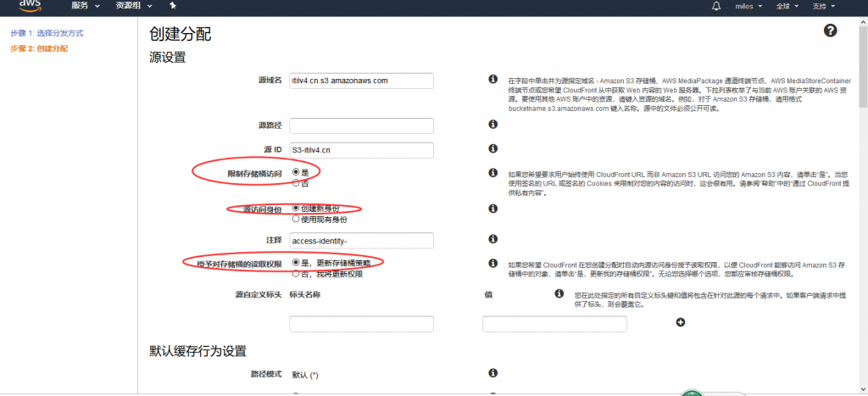
Task: Show info for 源路径 field
Action: tap(492, 125)
